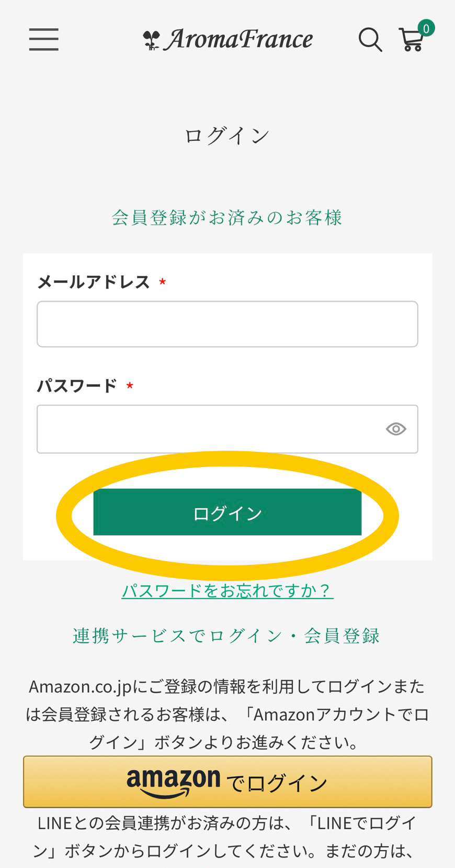Screen dimensions: 455x868
Task: Click the red asterisk beside パスワード
Action: click(x=130, y=386)
